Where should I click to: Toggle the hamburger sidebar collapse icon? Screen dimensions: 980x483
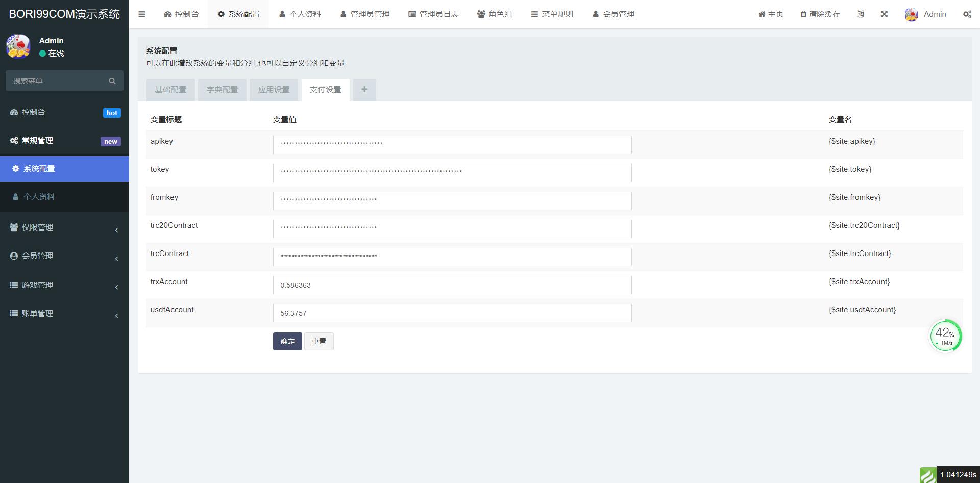tap(142, 14)
